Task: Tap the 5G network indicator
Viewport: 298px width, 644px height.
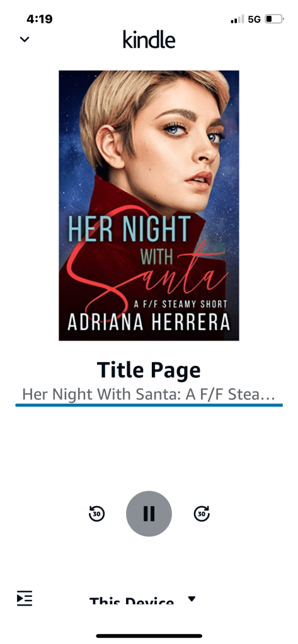Action: tap(255, 19)
